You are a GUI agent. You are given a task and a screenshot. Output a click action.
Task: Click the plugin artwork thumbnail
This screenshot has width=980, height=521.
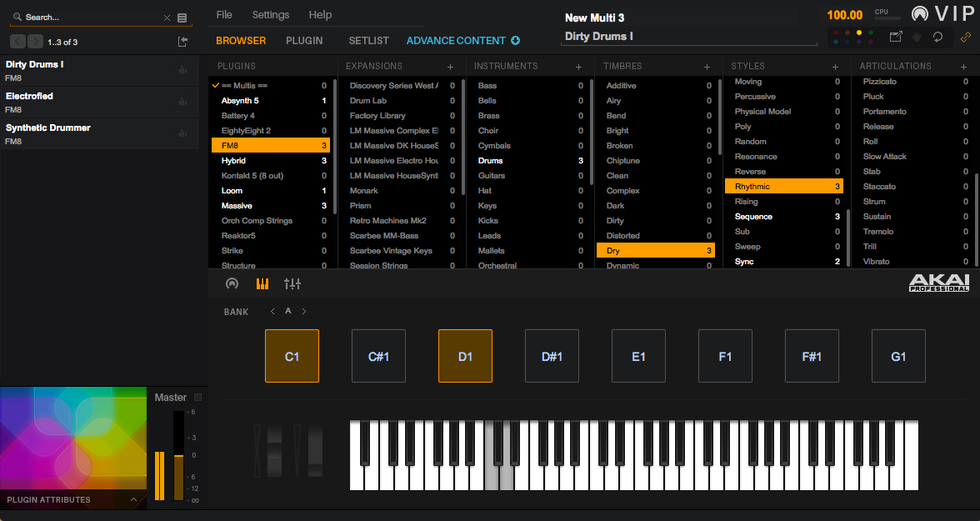(x=73, y=438)
